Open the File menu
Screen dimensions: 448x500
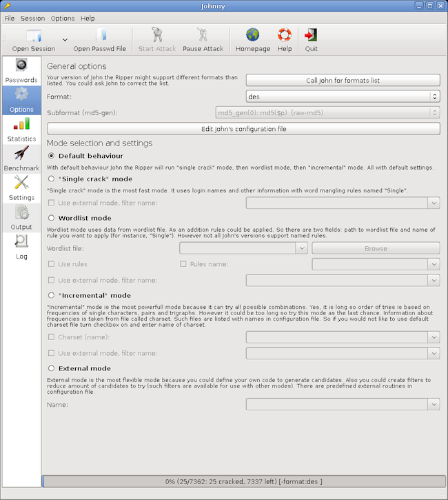10,19
